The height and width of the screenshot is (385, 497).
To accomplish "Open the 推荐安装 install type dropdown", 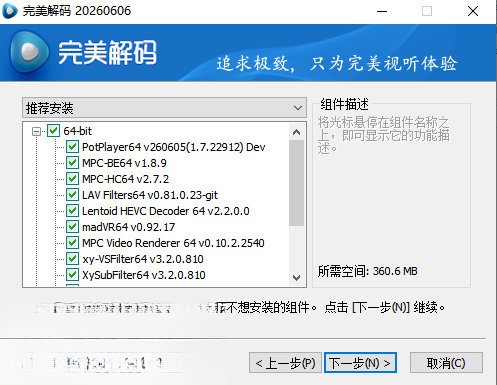I will click(x=164, y=108).
